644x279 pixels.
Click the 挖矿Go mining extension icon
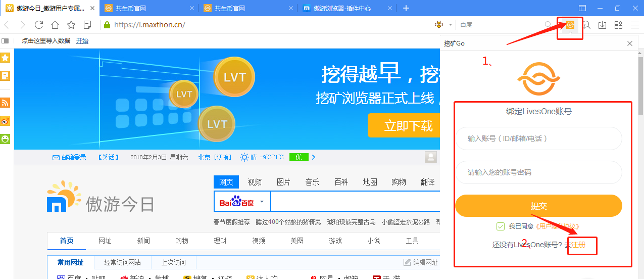pyautogui.click(x=570, y=25)
